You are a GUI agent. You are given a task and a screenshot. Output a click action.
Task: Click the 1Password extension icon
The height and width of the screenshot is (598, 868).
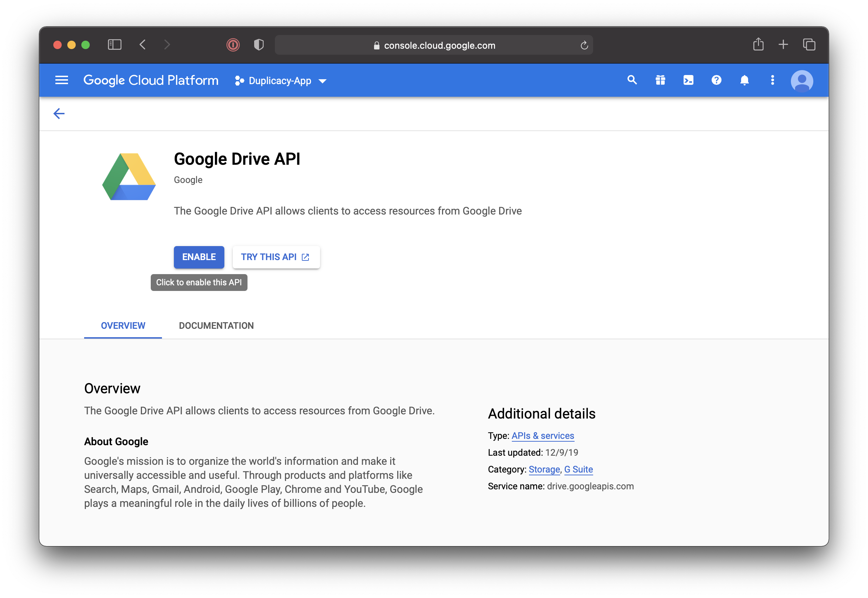tap(233, 45)
